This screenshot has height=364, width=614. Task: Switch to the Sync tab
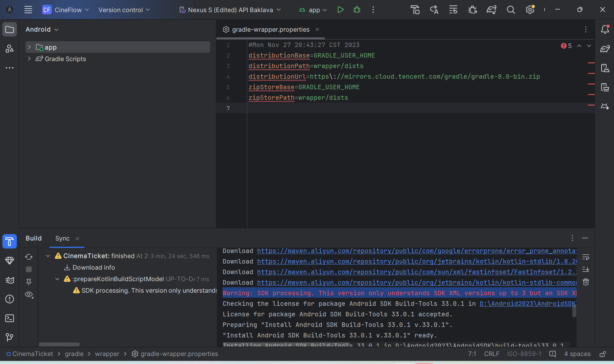(62, 238)
